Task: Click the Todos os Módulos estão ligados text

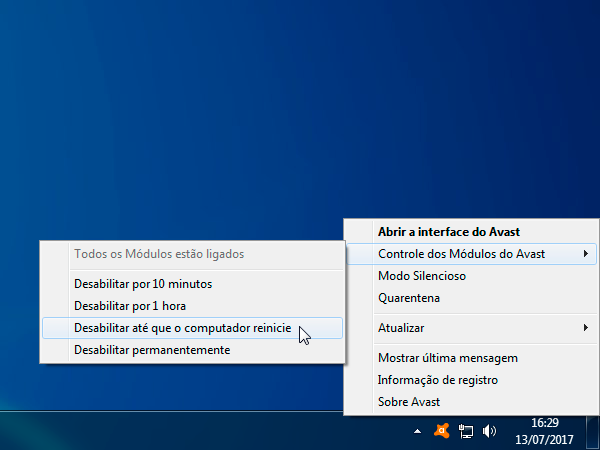Action: click(159, 254)
